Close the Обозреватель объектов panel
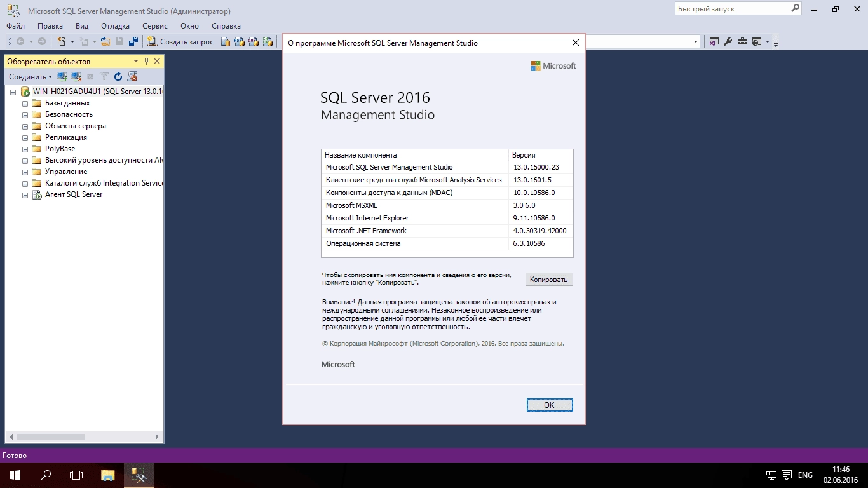This screenshot has height=488, width=868. (x=157, y=61)
